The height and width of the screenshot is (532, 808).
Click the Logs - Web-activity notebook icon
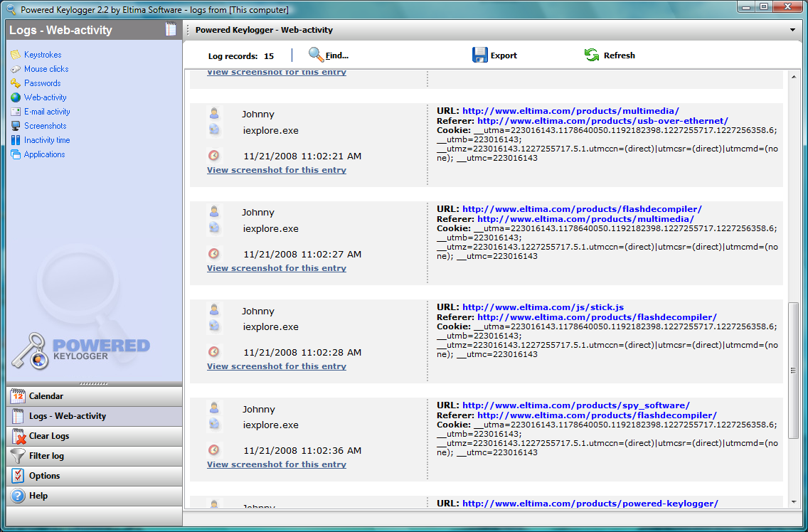tap(18, 416)
